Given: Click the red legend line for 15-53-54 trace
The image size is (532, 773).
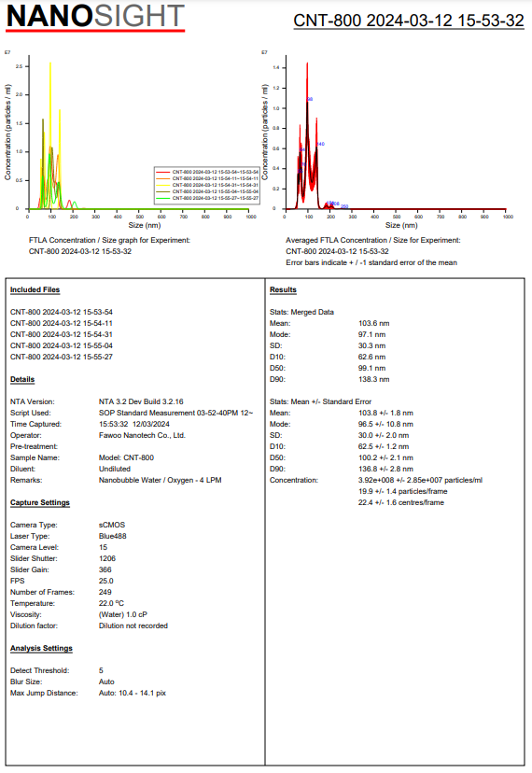Looking at the screenshot, I should [x=163, y=172].
